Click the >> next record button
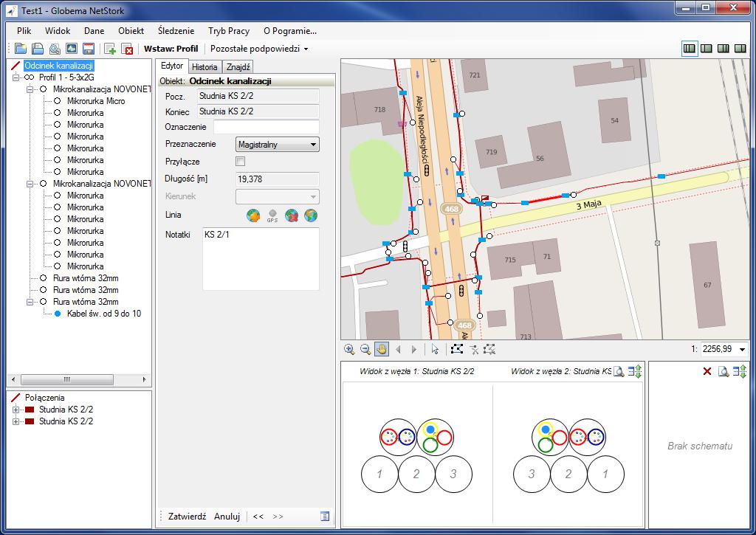This screenshot has height=535, width=756. (278, 517)
